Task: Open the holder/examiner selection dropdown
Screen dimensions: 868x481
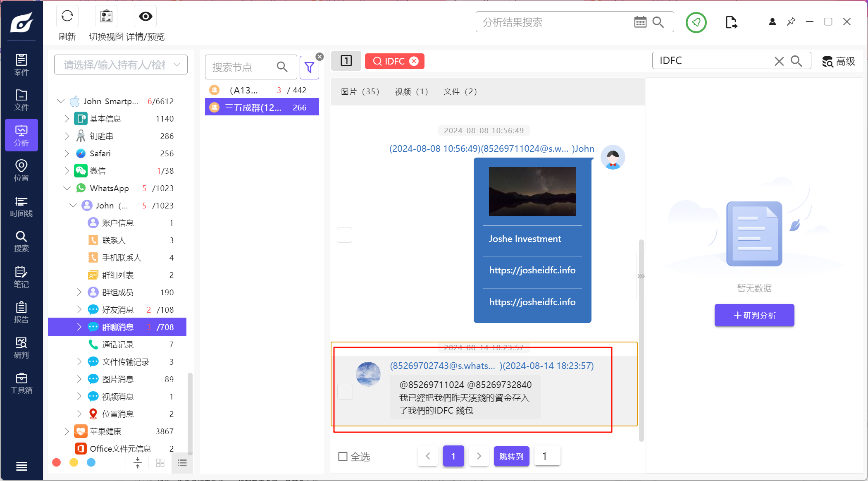Action: click(x=121, y=65)
